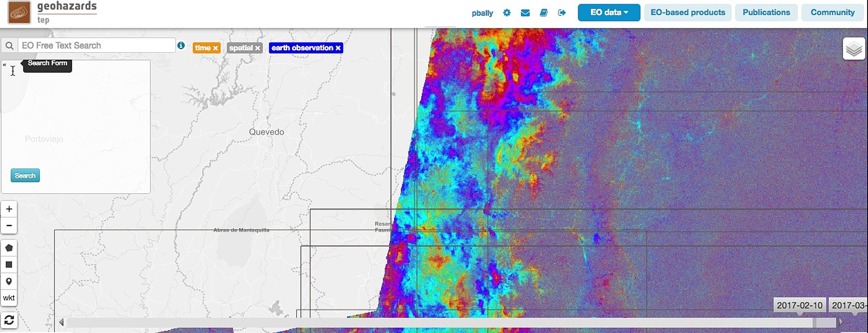The height and width of the screenshot is (333, 868).
Task: Open the messages envelope icon
Action: [x=525, y=13]
